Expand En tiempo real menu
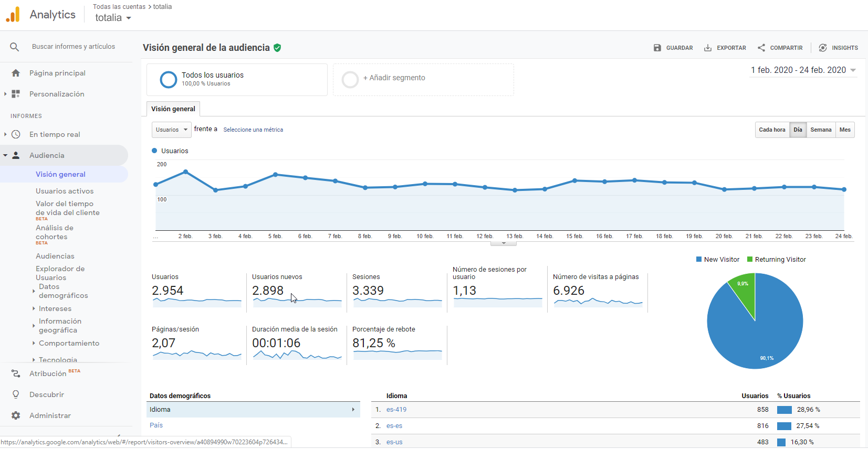The height and width of the screenshot is (449, 868). (5, 134)
